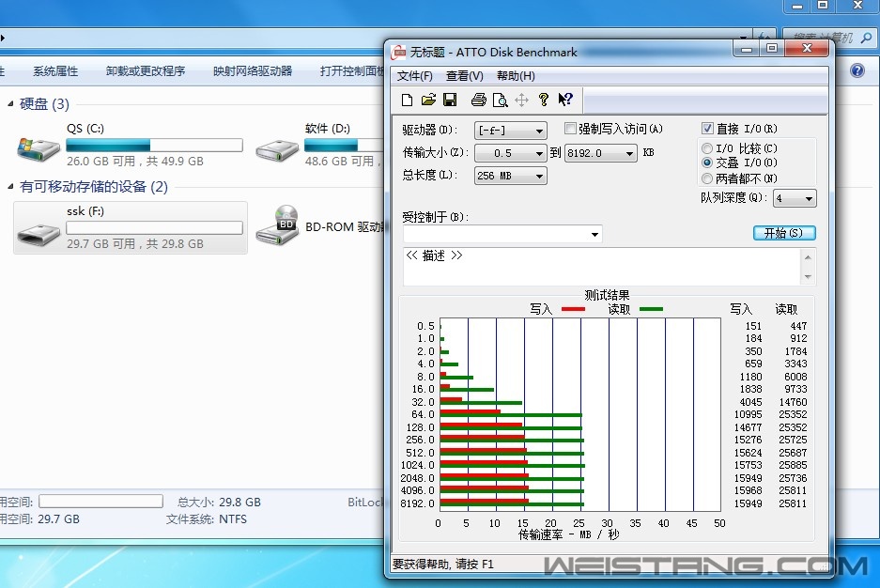
Task: Click the Save floppy disk icon
Action: pos(450,100)
